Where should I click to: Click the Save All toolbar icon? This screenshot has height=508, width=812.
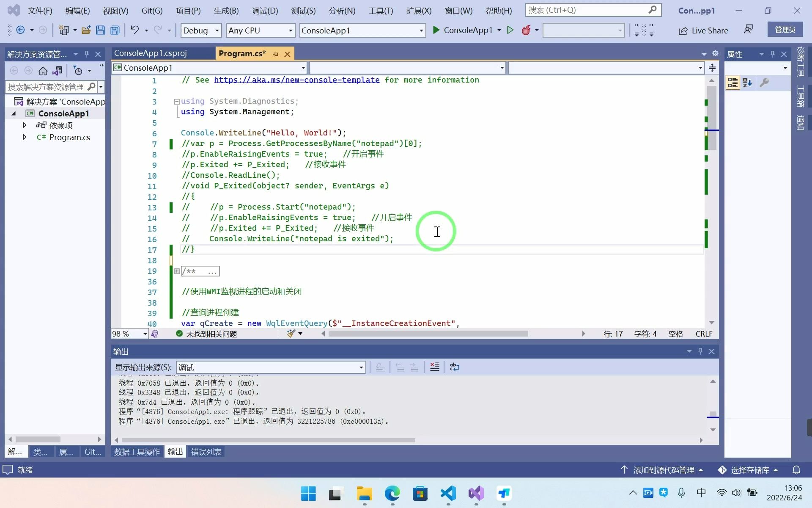tap(115, 30)
